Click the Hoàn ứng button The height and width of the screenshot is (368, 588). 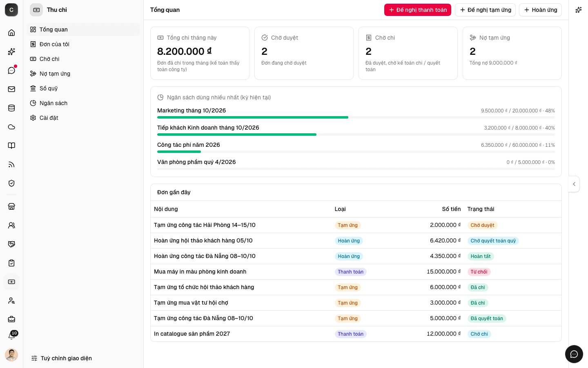(540, 10)
